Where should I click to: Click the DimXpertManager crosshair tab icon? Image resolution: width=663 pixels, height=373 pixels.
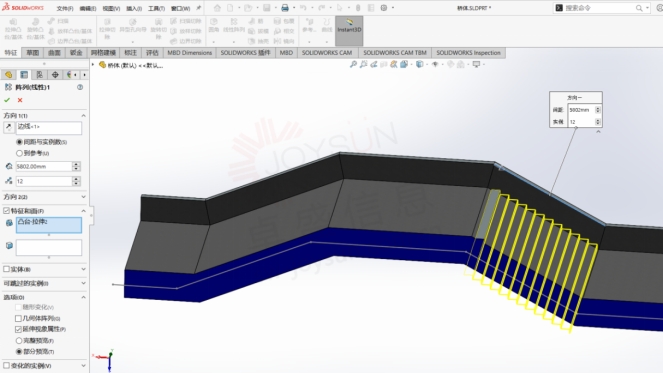click(x=55, y=75)
